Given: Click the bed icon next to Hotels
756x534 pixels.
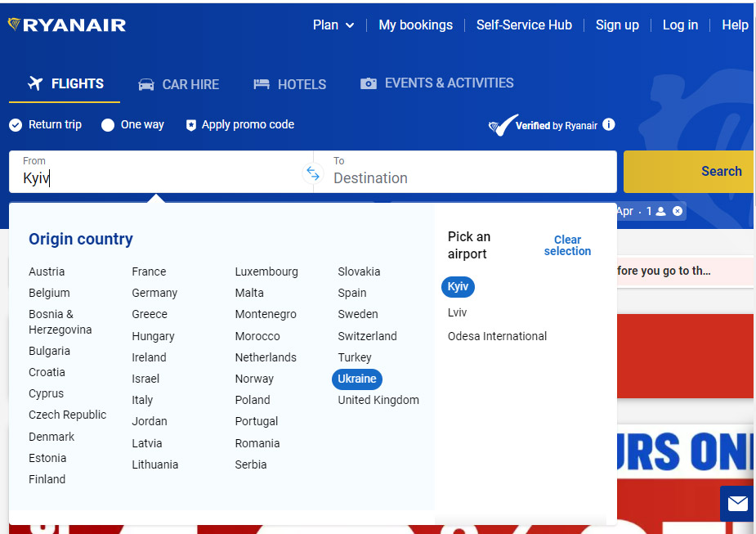Looking at the screenshot, I should coord(262,83).
